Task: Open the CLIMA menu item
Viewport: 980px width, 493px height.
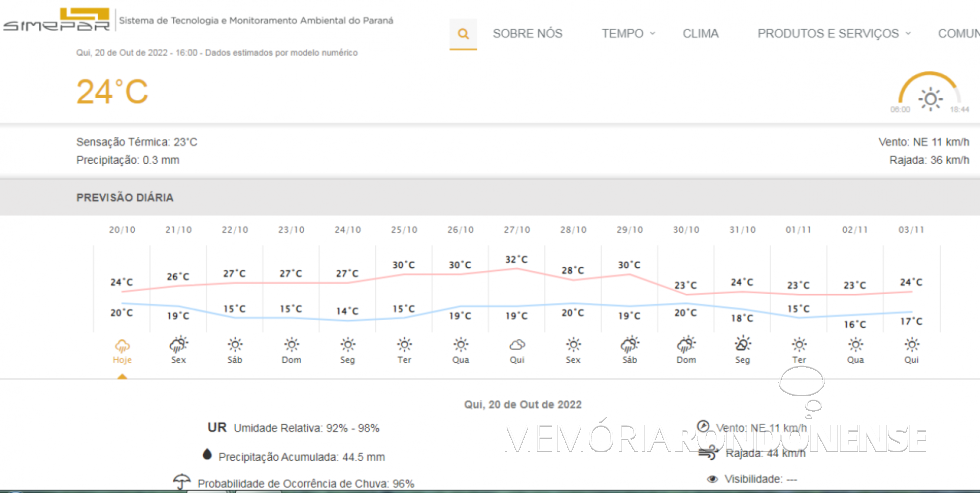Action: tap(700, 33)
